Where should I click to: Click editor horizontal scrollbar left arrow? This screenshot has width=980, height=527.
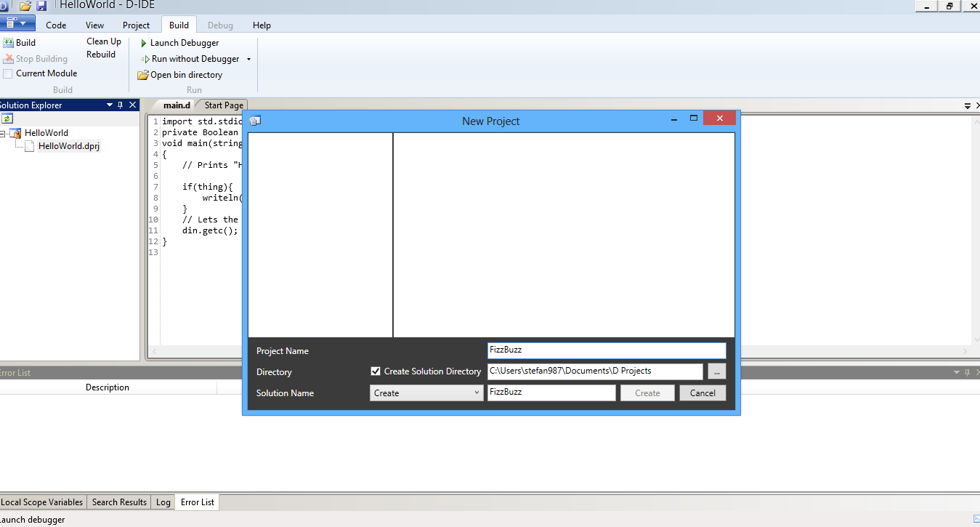tap(154, 352)
